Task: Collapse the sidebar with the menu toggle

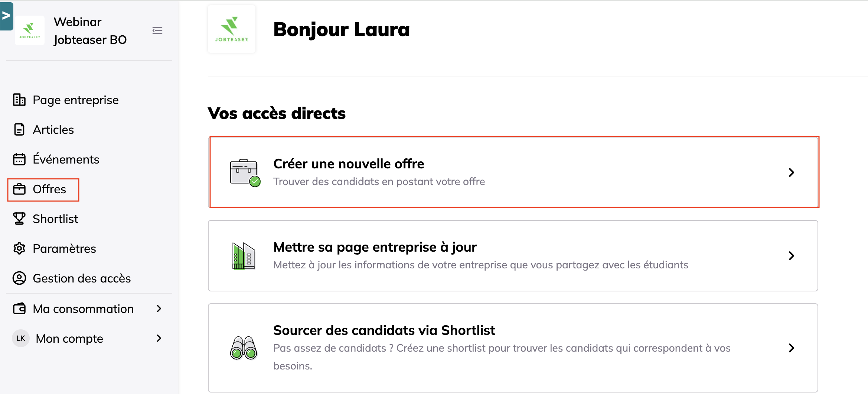Action: tap(157, 30)
